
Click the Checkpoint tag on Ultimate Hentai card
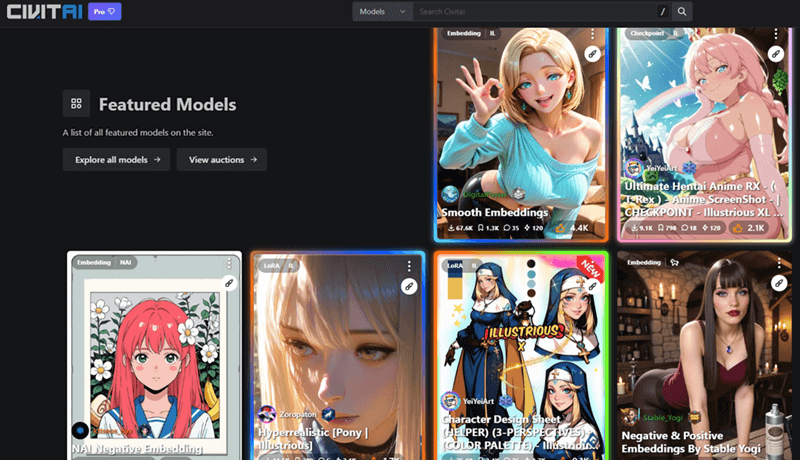click(646, 33)
